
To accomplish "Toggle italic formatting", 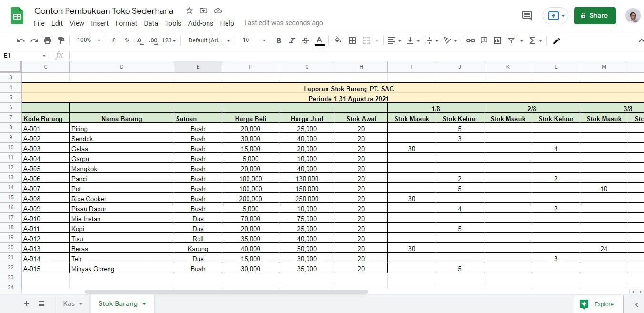I will pos(292,40).
